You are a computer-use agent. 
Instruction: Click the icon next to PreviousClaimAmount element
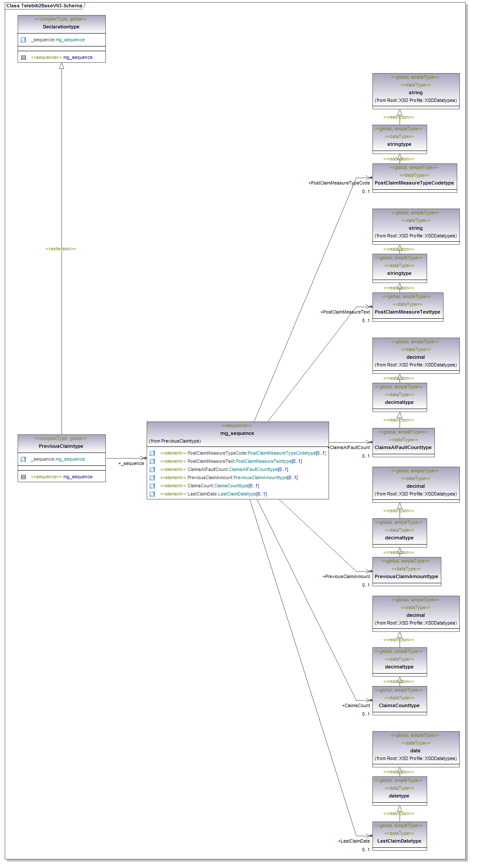[152, 478]
